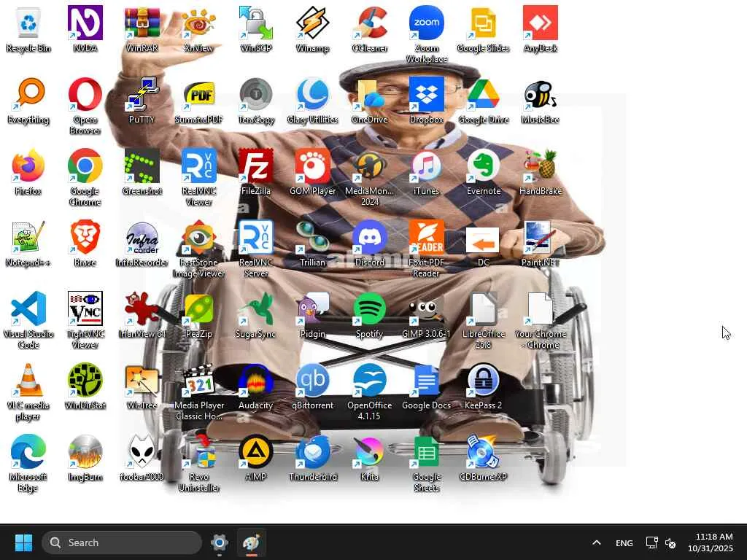Select the LibreOffice 25.8 icon
This screenshot has width=747, height=560.
(483, 320)
